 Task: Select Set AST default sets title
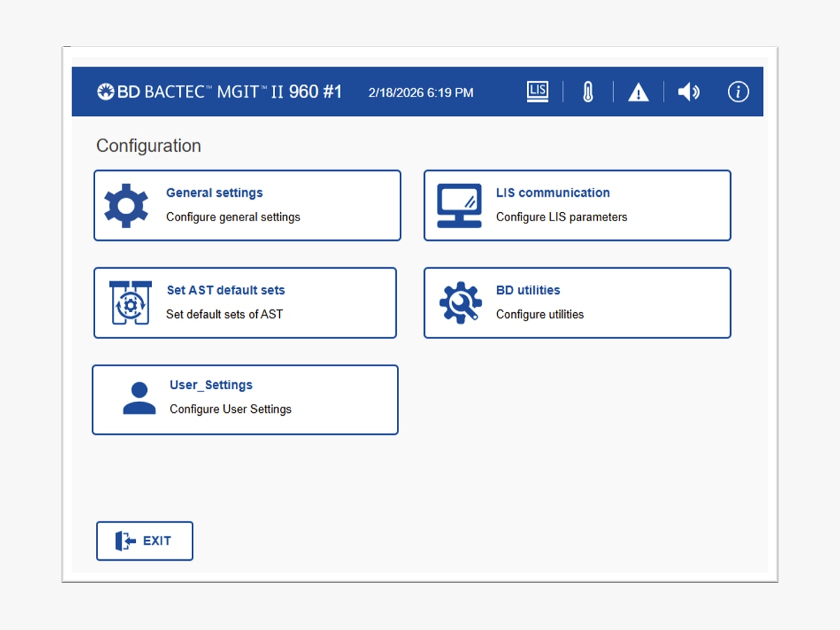[x=225, y=290]
